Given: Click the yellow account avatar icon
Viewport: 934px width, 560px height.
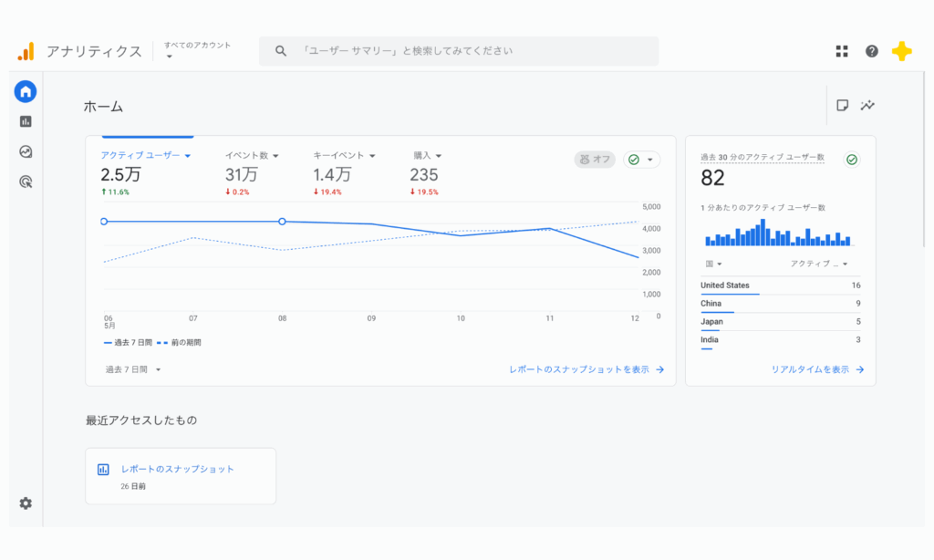Looking at the screenshot, I should pos(902,51).
